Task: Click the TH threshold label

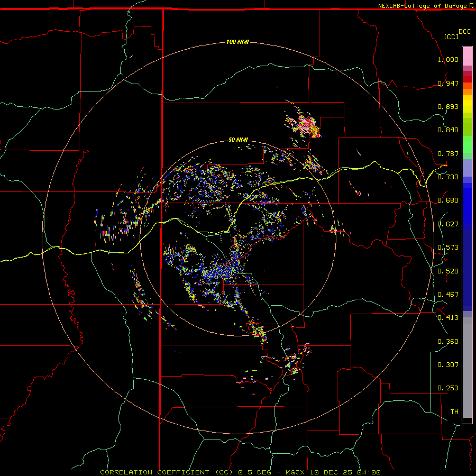Action: pyautogui.click(x=454, y=412)
